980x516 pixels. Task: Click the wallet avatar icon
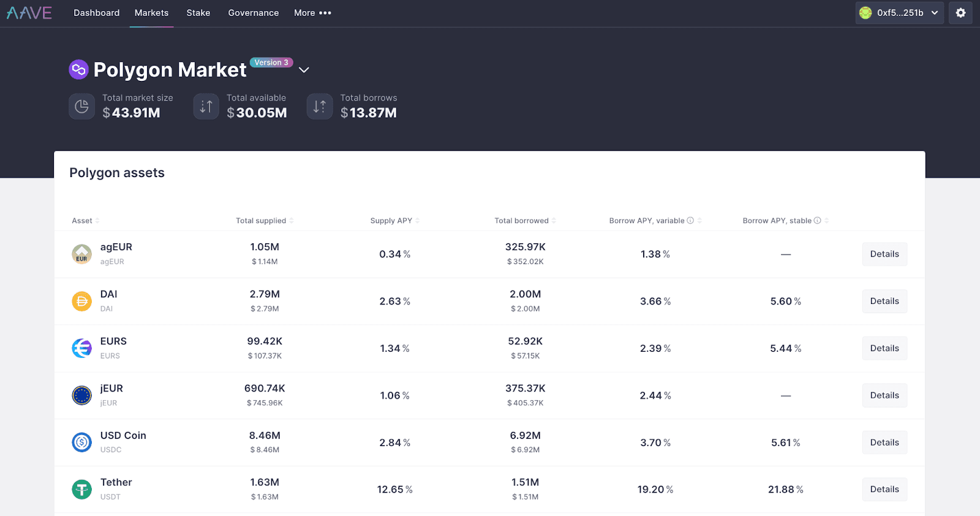click(865, 13)
